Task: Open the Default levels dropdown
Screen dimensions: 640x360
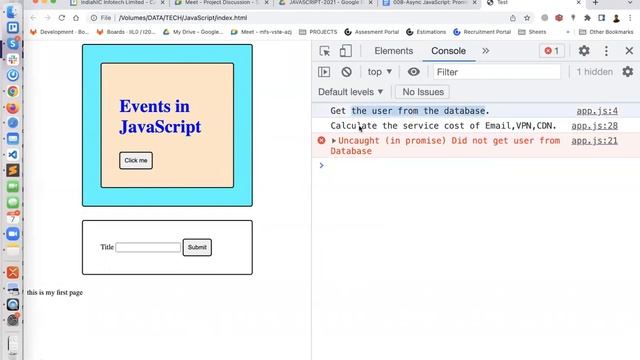Action: pos(351,92)
